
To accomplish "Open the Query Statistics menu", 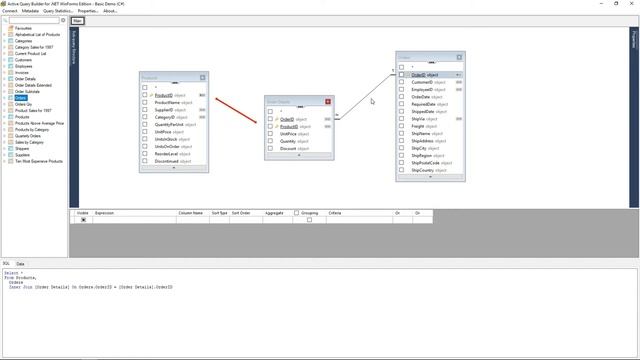I will [x=58, y=11].
